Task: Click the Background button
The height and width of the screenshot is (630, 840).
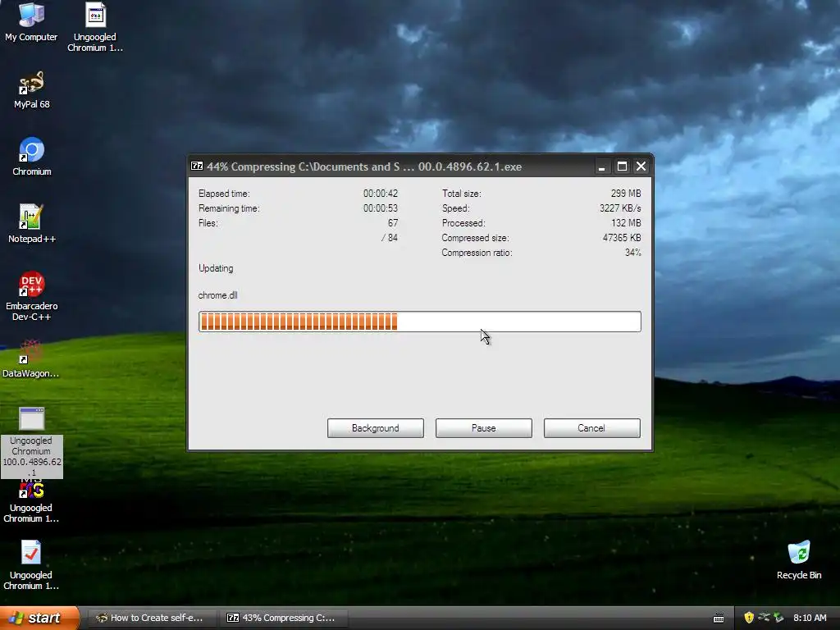Action: click(x=376, y=428)
